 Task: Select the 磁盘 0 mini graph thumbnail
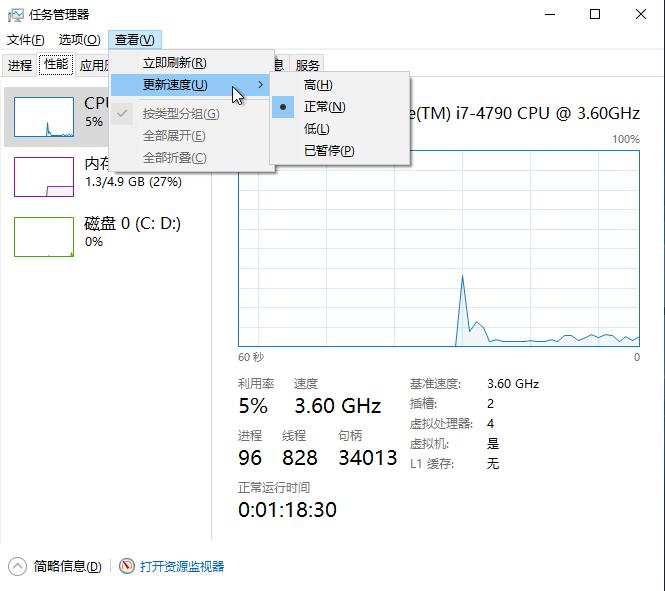(44, 237)
